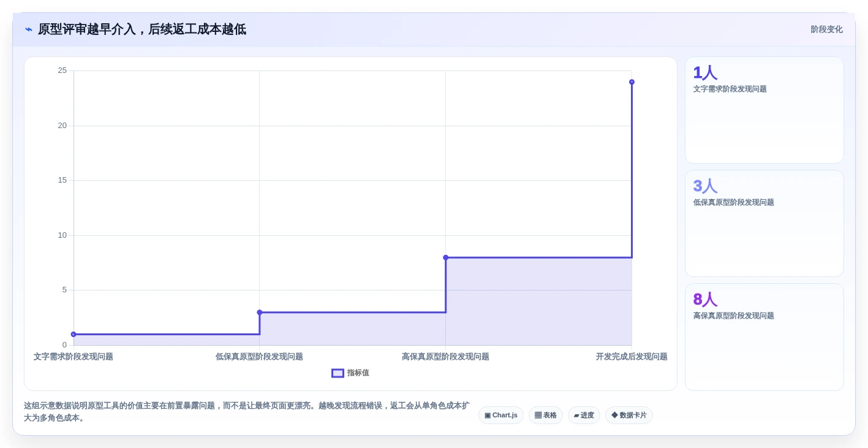Select the 3人 stat card

tap(764, 224)
